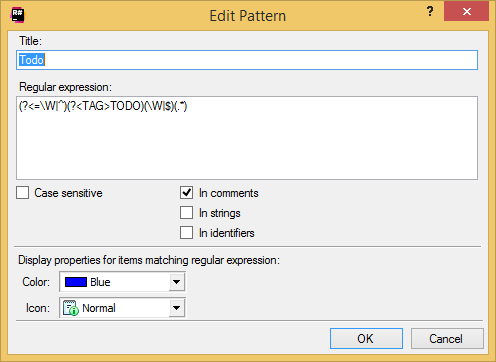Enable the In strings checkbox
496x362 pixels.
coord(186,213)
